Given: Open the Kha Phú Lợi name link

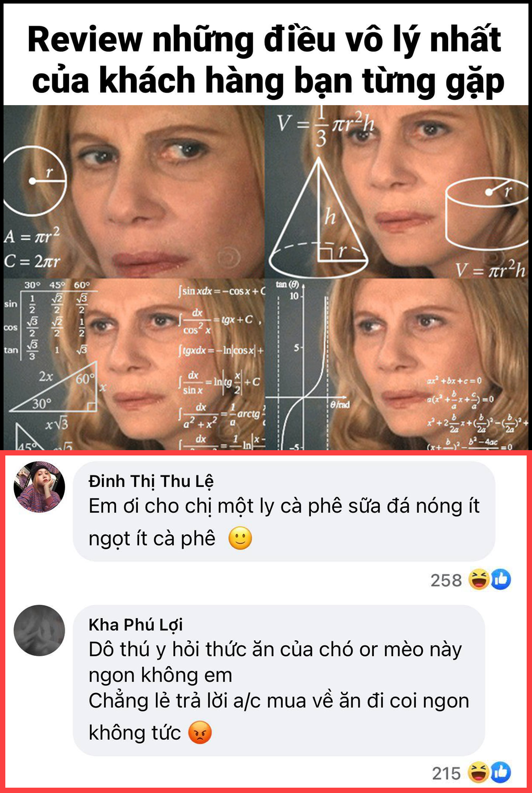Looking at the screenshot, I should (136, 624).
